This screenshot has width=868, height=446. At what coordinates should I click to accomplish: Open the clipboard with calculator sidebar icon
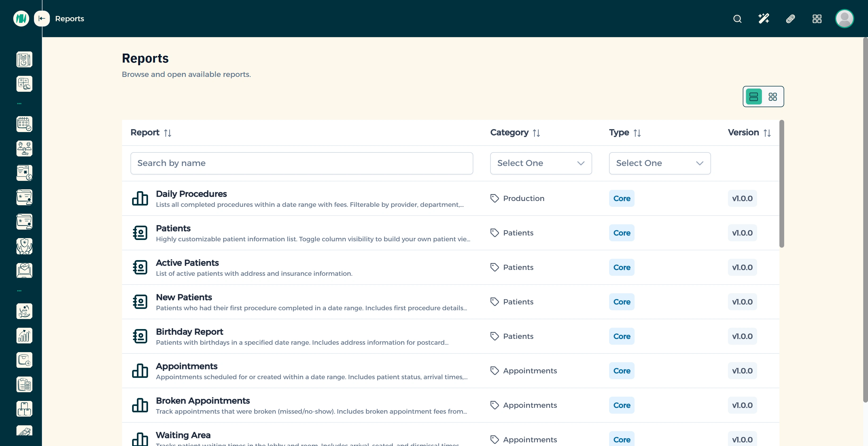tap(24, 384)
